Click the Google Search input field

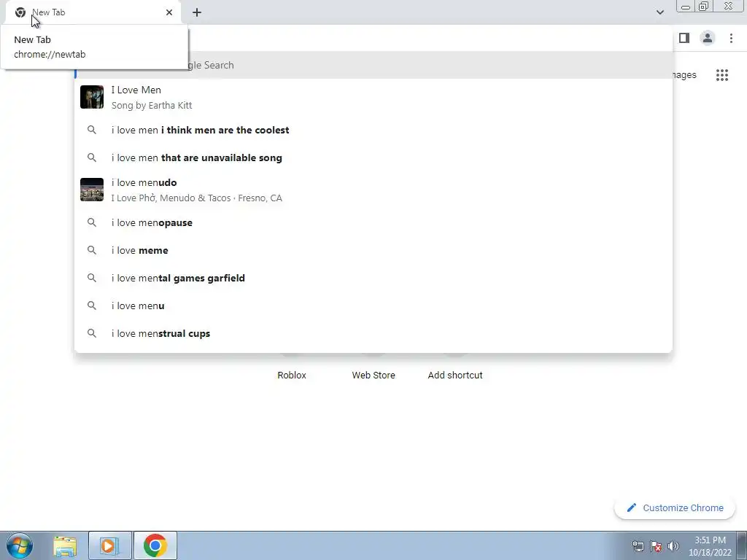tap(373, 65)
